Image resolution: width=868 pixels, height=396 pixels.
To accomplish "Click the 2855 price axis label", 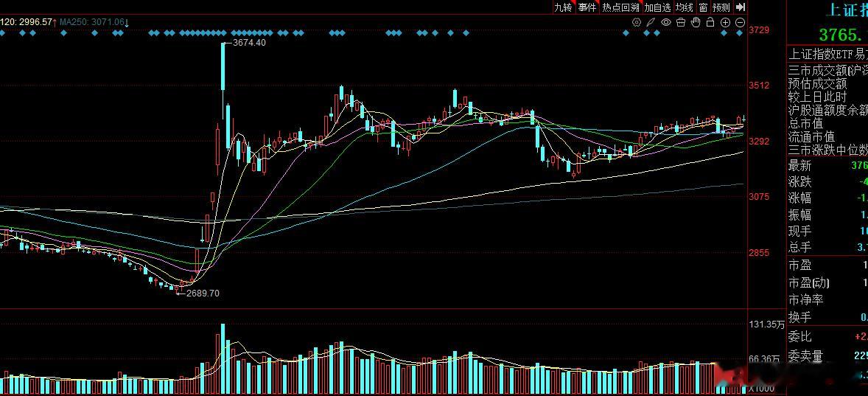I will pos(758,252).
